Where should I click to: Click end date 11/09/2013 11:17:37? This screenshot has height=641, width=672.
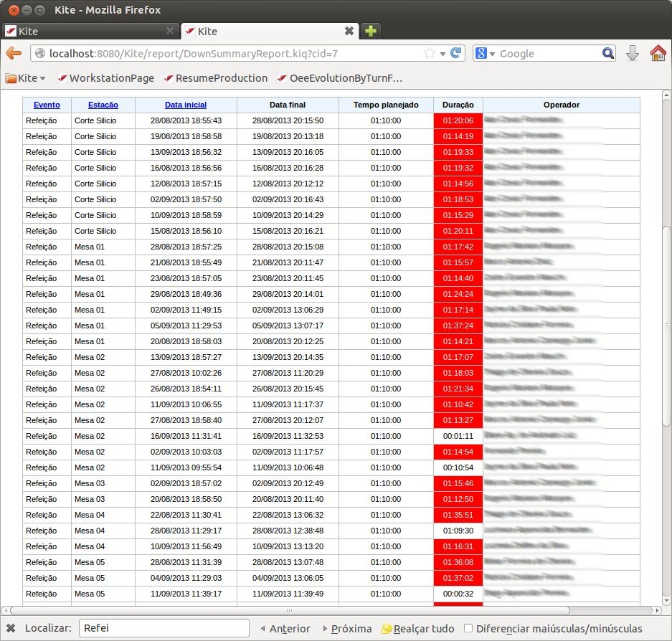pos(288,404)
